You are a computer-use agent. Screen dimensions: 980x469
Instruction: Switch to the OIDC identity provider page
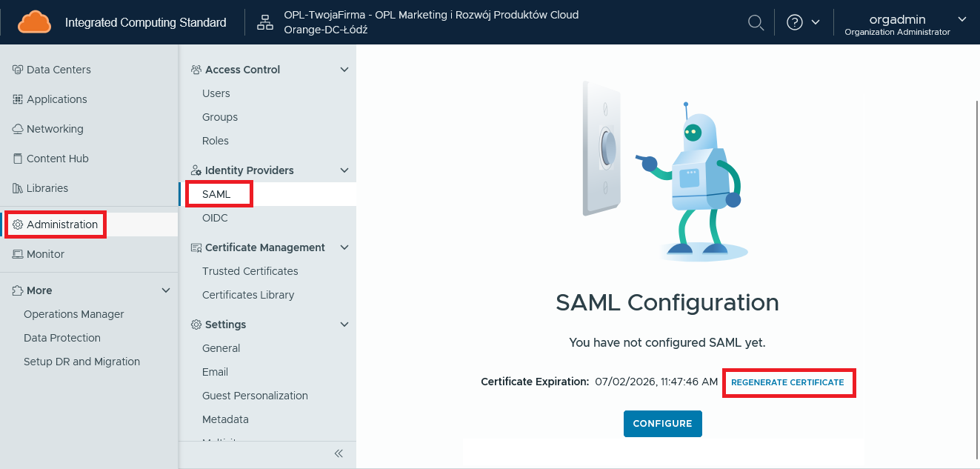(x=214, y=217)
